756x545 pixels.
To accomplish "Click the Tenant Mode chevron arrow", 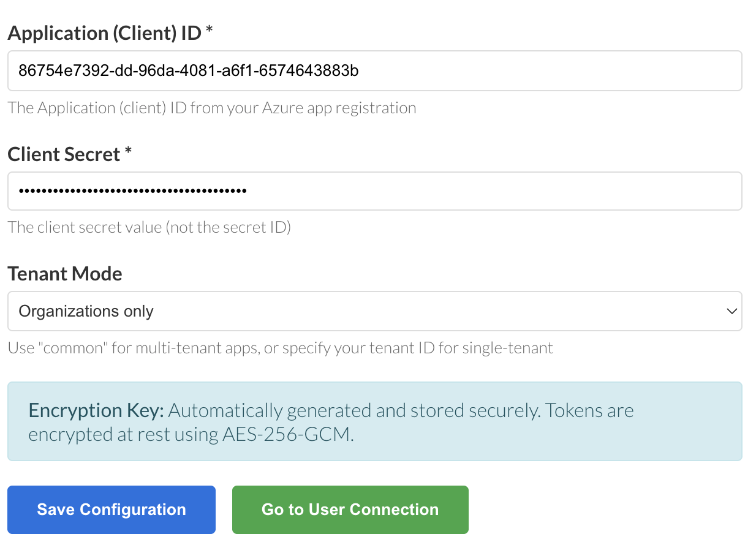I will pos(731,311).
